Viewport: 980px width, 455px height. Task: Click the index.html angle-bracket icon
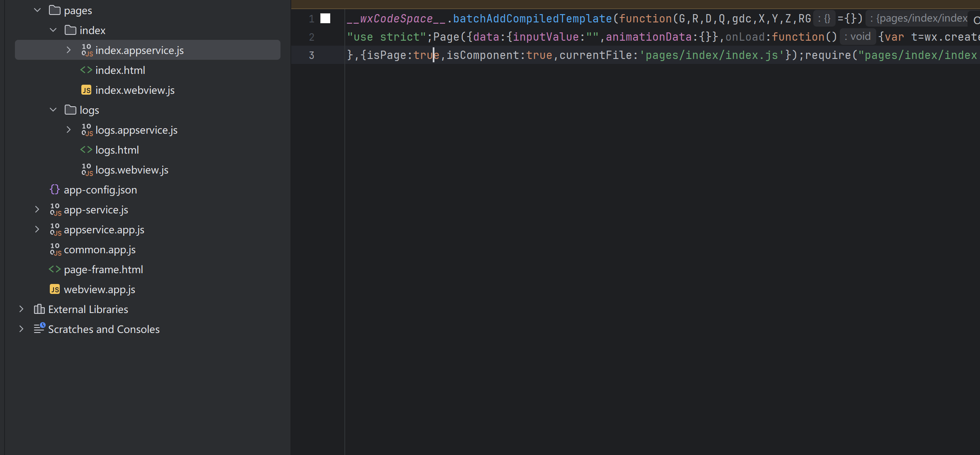pos(86,70)
